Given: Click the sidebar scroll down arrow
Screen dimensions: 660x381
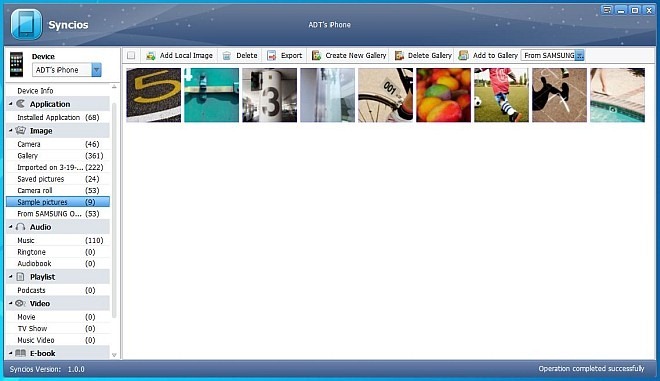Looking at the screenshot, I should pyautogui.click(x=114, y=355).
